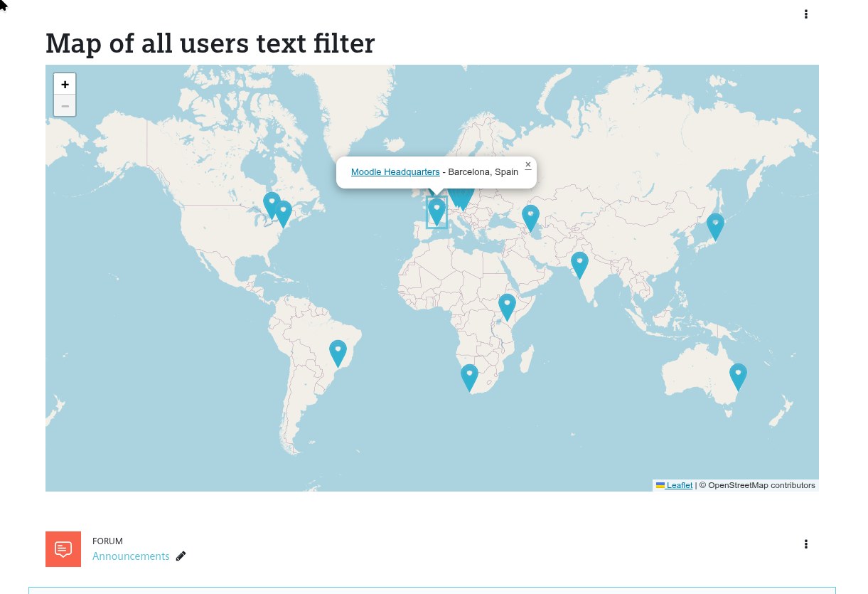Viewport: 868px width, 594px height.
Task: Select the map marker in South Africa
Action: (469, 378)
